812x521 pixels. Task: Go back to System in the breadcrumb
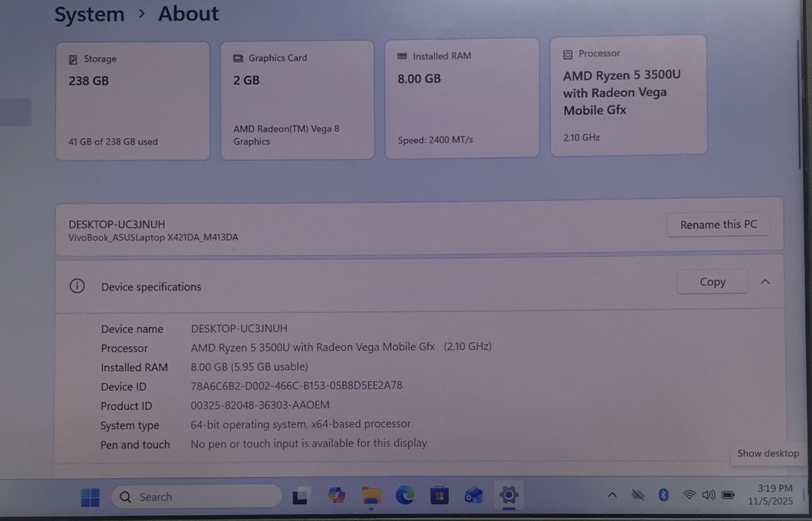pos(89,14)
